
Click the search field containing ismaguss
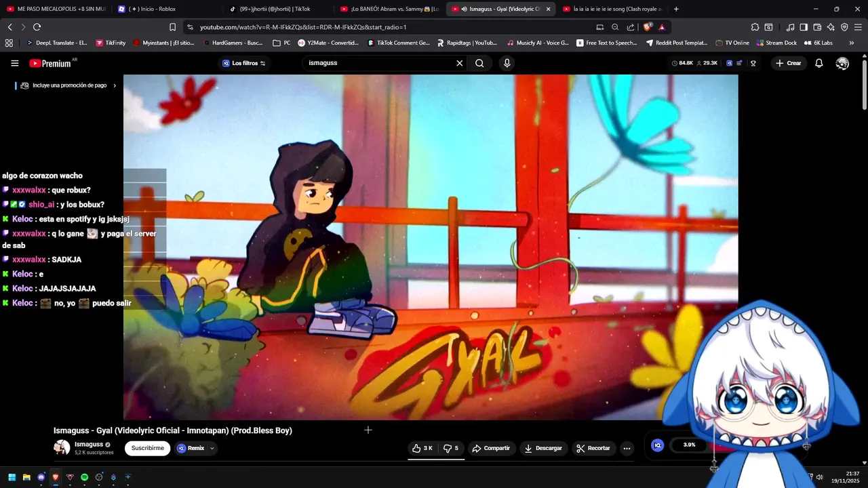[380, 63]
